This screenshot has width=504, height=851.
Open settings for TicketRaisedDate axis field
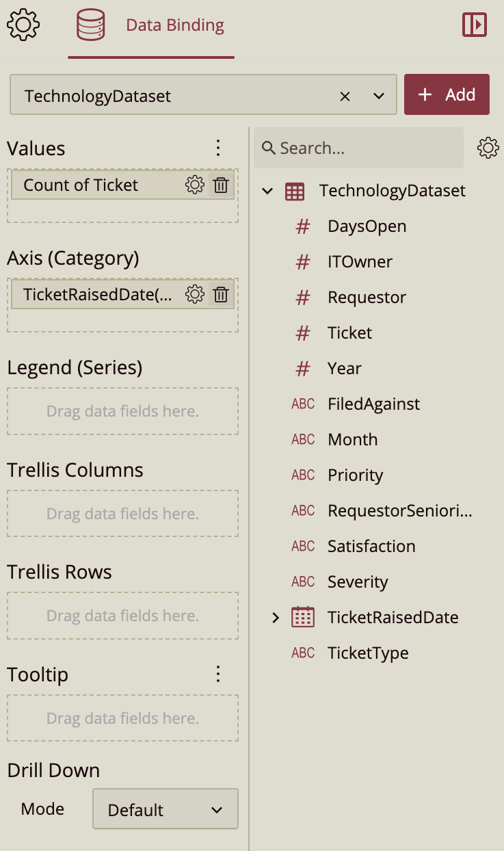[194, 294]
